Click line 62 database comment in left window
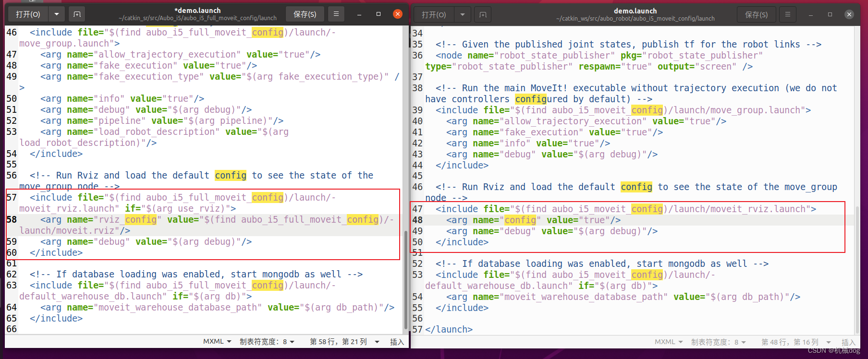This screenshot has height=359, width=868. (x=196, y=274)
